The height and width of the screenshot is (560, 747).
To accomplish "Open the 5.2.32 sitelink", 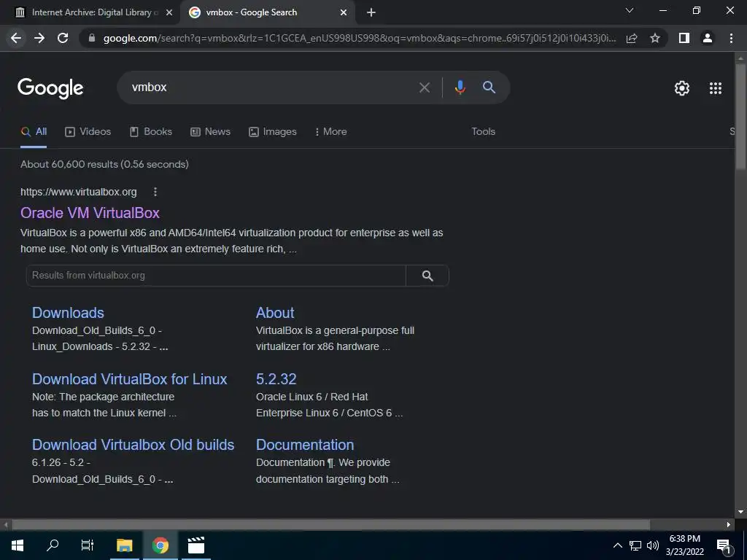I will pyautogui.click(x=276, y=379).
